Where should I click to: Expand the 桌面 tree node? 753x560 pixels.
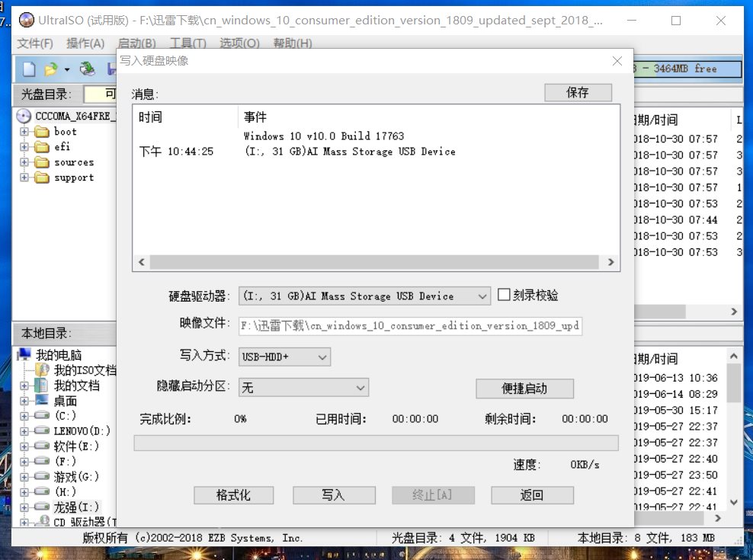tap(24, 401)
